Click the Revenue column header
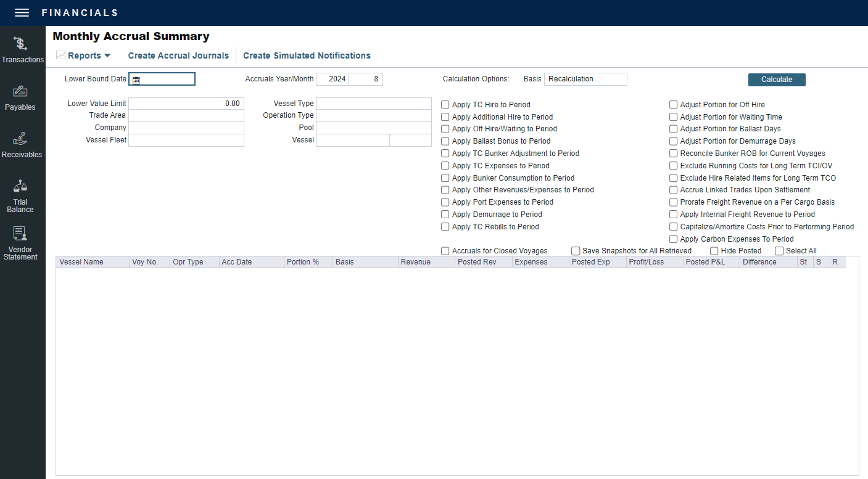Screen dimensions: 868x479 pyautogui.click(x=426, y=262)
